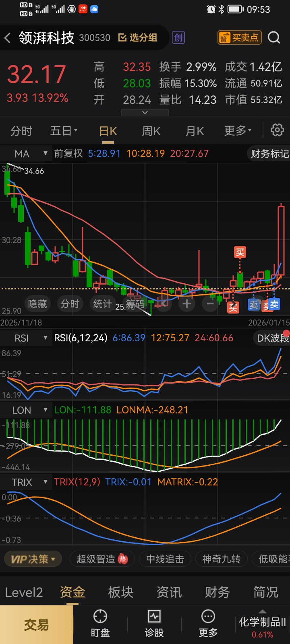Open stock search with the magnifier icon
The image size is (290, 644).
(x=274, y=38)
